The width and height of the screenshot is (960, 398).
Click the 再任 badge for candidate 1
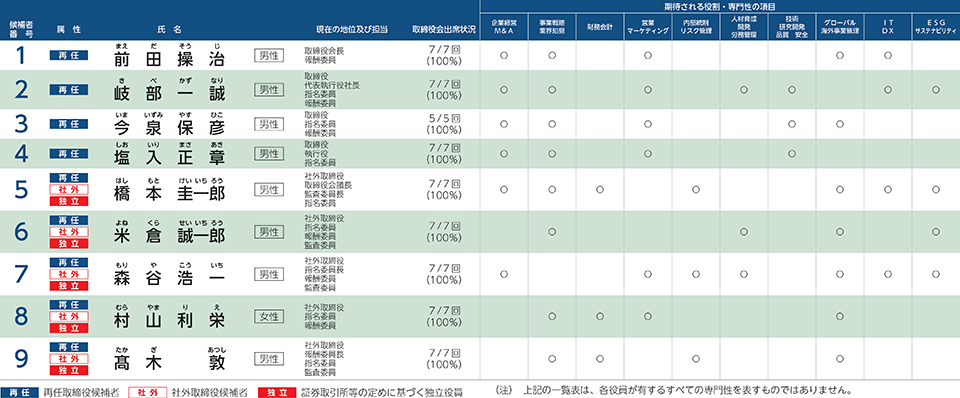pos(69,55)
